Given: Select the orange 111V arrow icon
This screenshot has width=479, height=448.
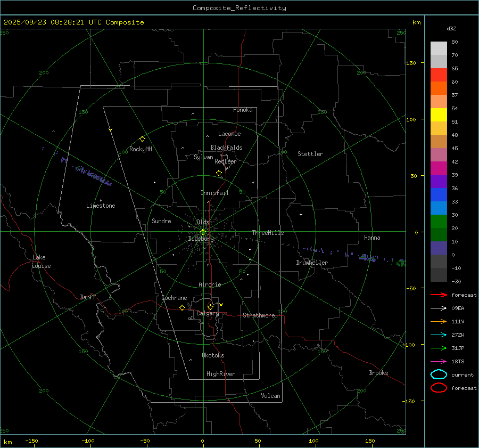Looking at the screenshot, I should click(438, 321).
